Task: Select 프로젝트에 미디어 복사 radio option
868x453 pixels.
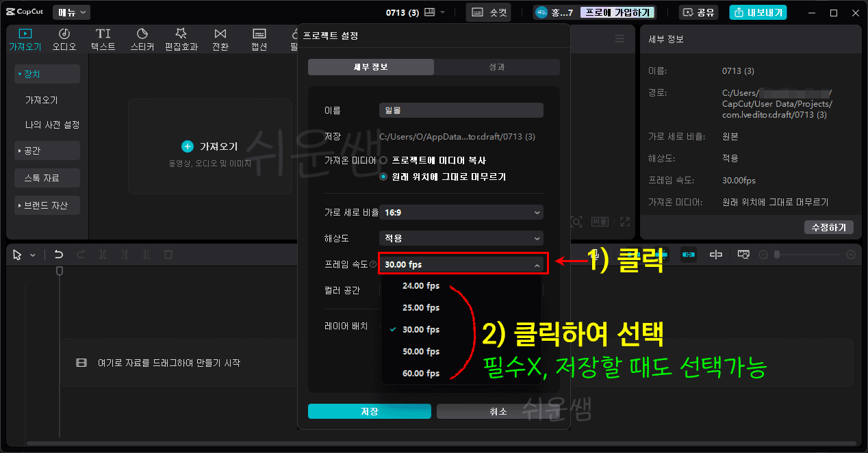Action: (383, 160)
